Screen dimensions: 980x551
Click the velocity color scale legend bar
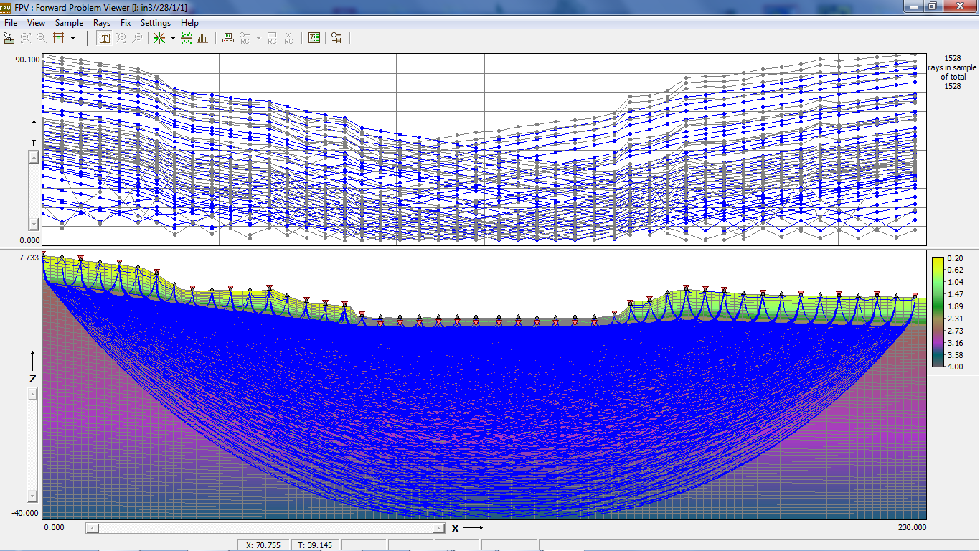click(937, 311)
